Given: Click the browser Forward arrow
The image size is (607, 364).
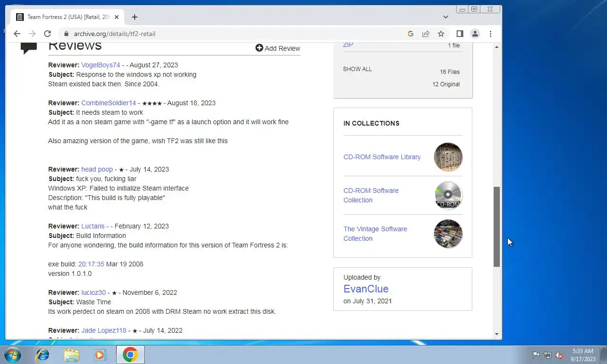Looking at the screenshot, I should [32, 34].
